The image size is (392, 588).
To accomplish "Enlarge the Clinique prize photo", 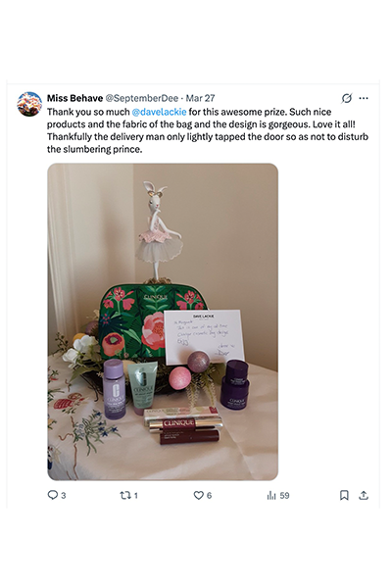I will point(163,321).
